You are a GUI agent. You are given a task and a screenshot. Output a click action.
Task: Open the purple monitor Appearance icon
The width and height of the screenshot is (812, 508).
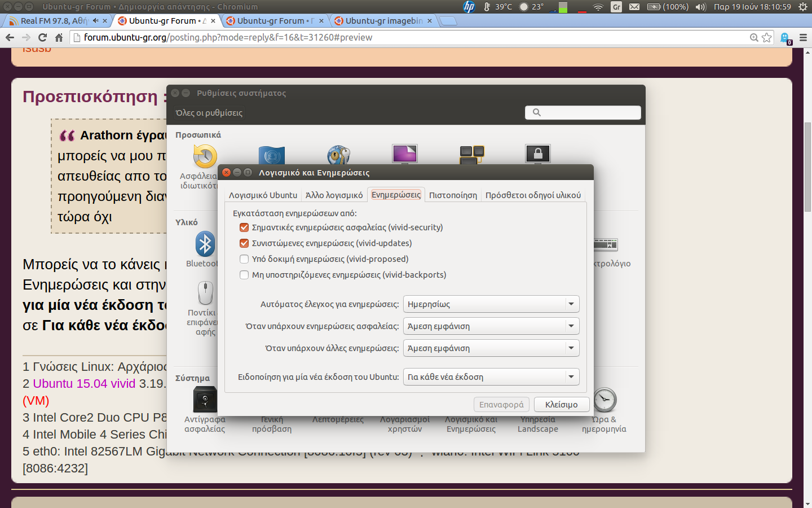coord(405,155)
